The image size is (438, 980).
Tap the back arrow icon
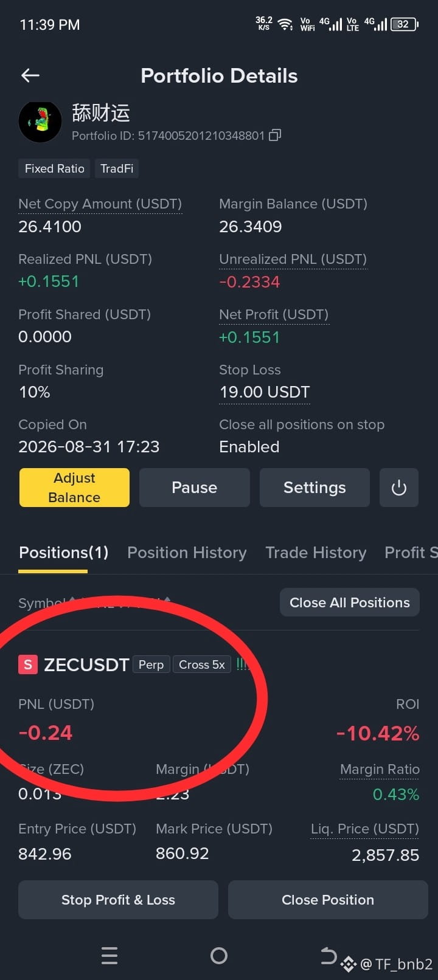tap(30, 75)
